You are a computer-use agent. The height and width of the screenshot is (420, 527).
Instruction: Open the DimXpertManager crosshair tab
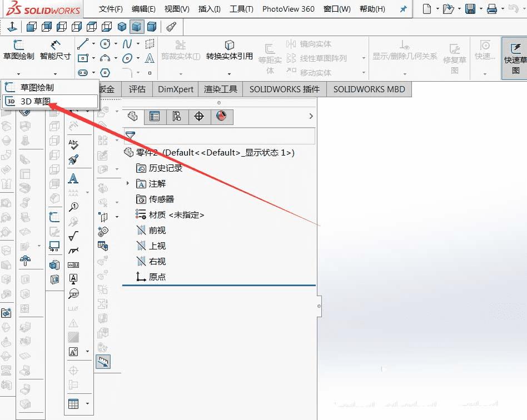[x=200, y=117]
